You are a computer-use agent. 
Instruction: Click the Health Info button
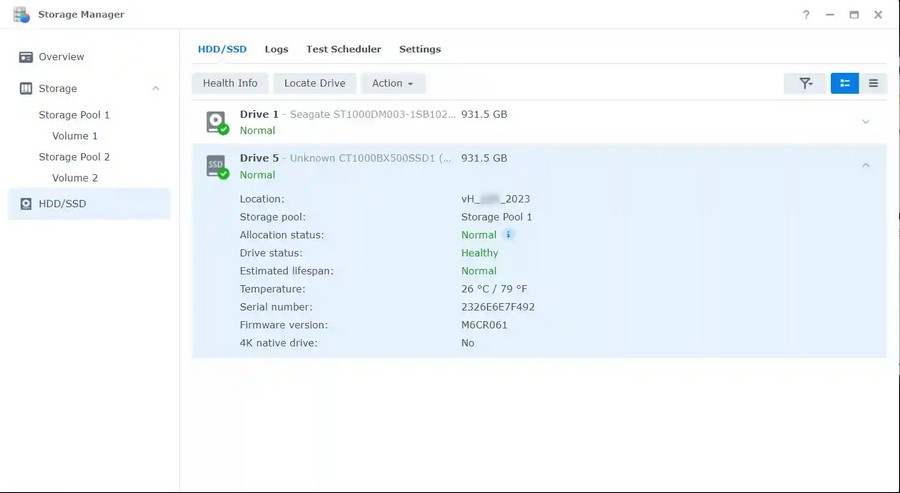click(x=230, y=84)
